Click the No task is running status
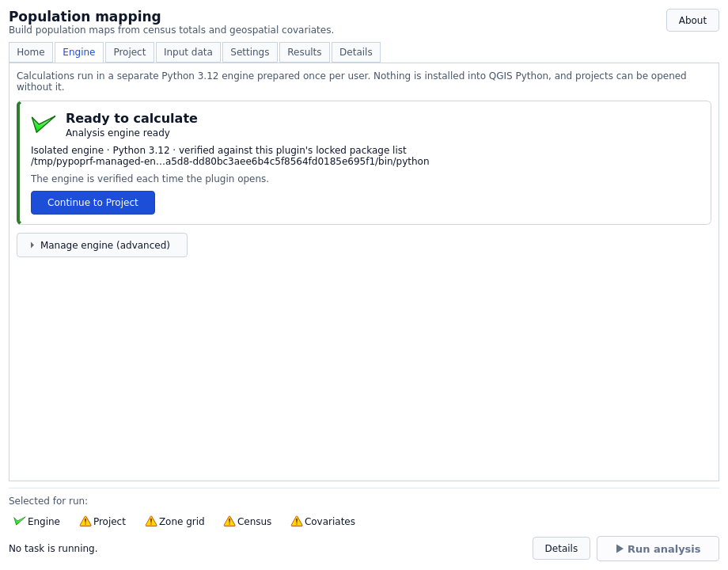Screen dimensions: 728x570 click(53, 549)
